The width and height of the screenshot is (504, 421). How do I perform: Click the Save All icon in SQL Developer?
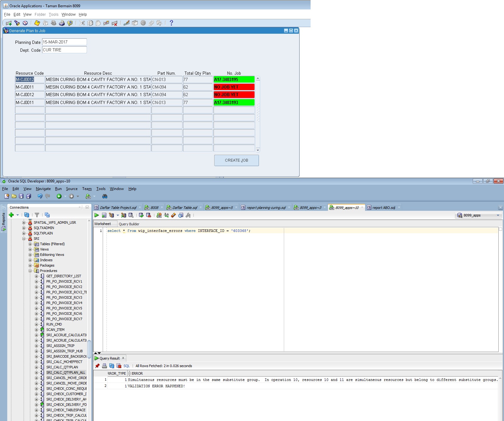tap(28, 196)
